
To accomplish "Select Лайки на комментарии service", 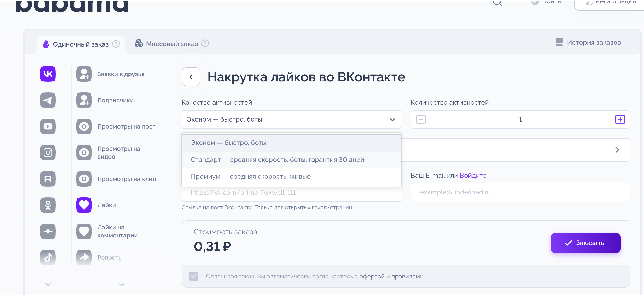I will [x=117, y=232].
